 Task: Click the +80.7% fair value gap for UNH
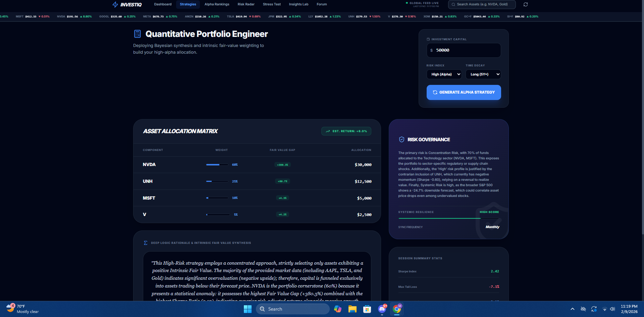282,181
